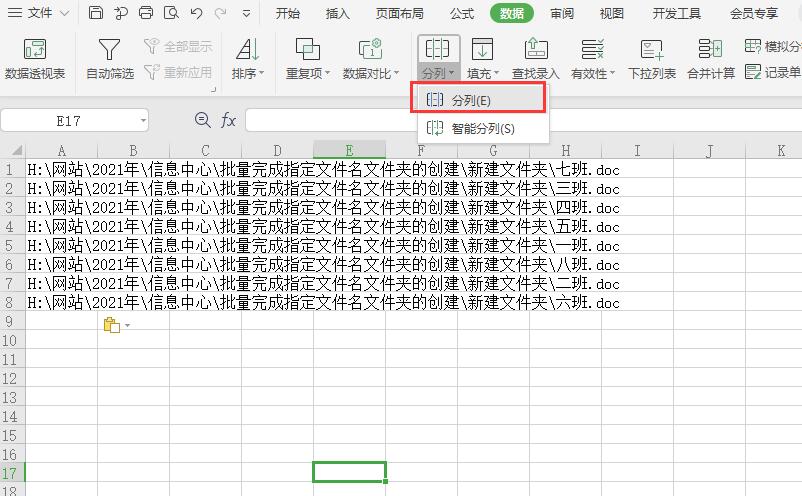Click the fx insert function icon

tap(229, 120)
